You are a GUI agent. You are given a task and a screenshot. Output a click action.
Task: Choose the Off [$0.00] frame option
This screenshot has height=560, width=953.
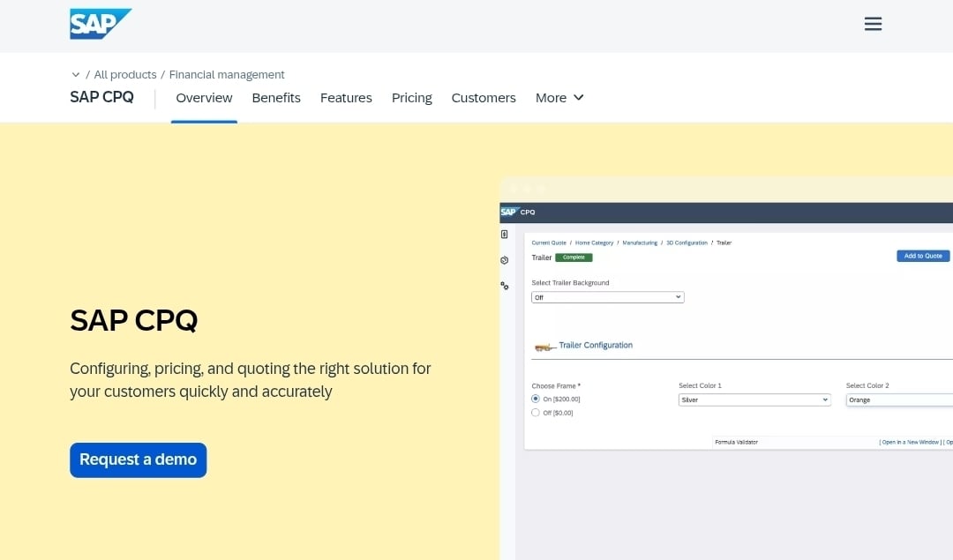(x=535, y=412)
